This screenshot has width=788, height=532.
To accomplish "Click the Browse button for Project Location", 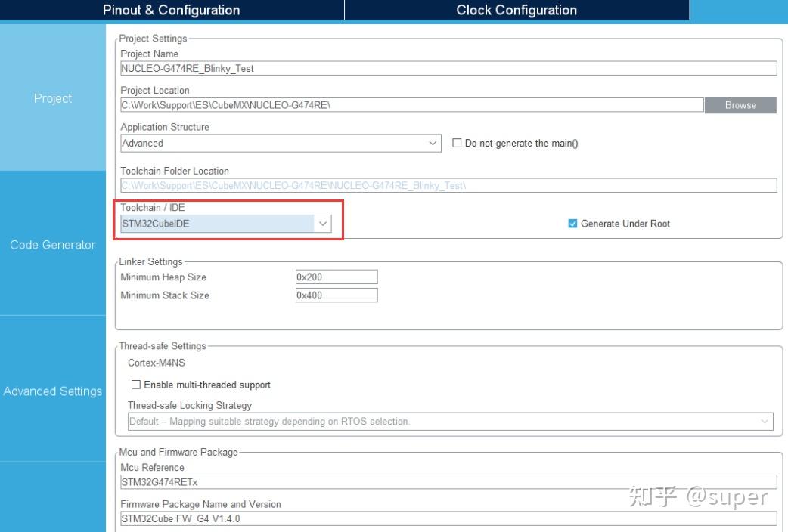I will click(x=740, y=105).
